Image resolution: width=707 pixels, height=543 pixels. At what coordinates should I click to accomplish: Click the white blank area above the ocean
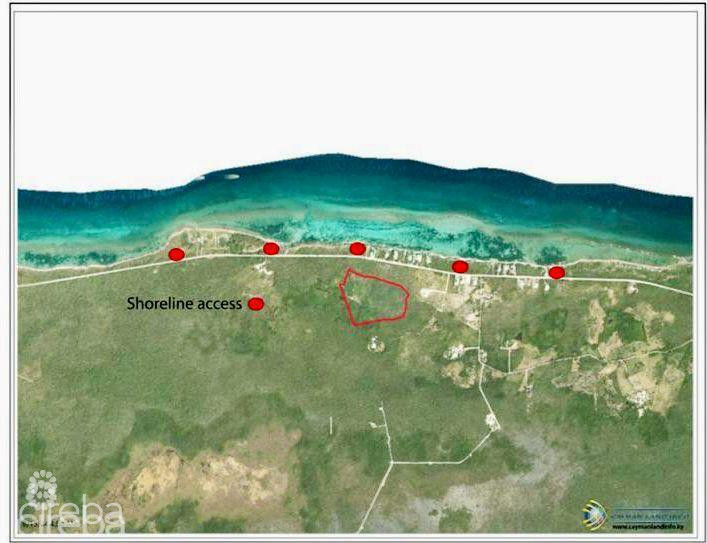coord(350,80)
